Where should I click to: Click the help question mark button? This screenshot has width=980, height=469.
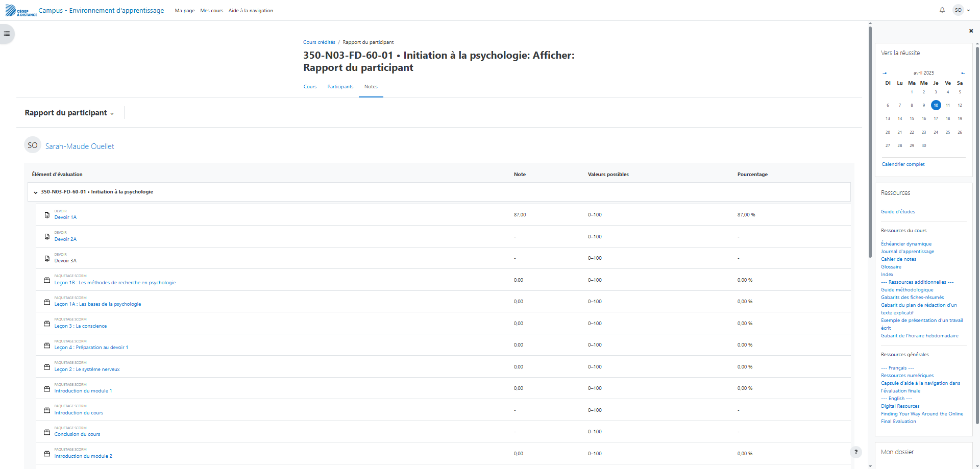[856, 452]
